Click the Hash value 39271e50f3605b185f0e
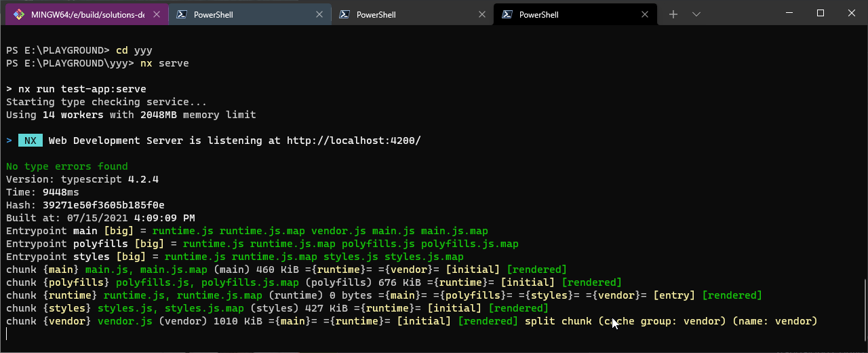868x353 pixels. 104,205
